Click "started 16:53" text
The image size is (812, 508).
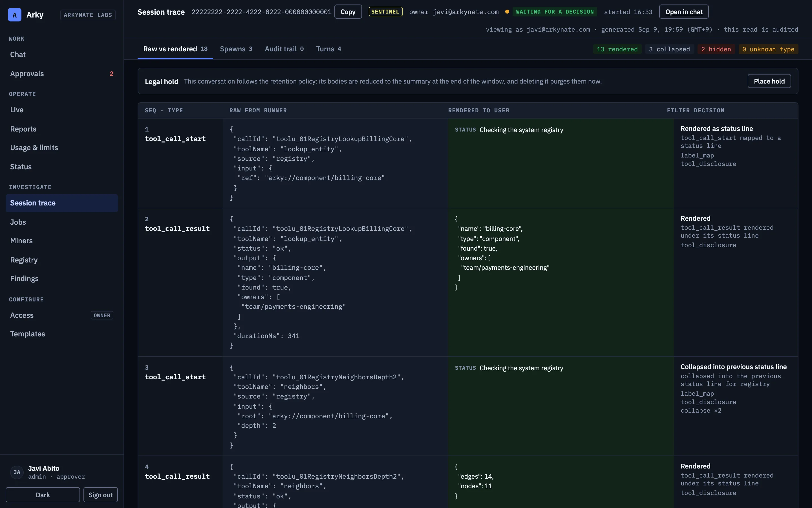(628, 12)
